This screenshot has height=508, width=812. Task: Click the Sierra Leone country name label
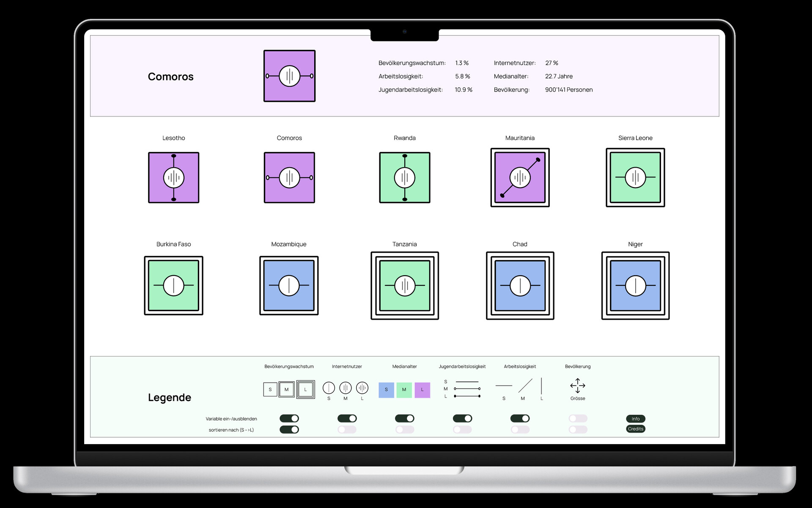click(635, 138)
